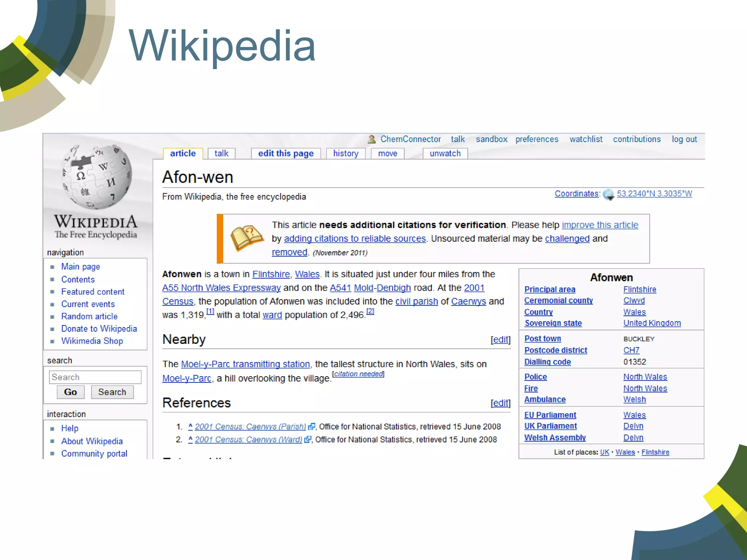Image resolution: width=747 pixels, height=560 pixels.
Task: Open the challenged link in notice
Action: (x=567, y=238)
